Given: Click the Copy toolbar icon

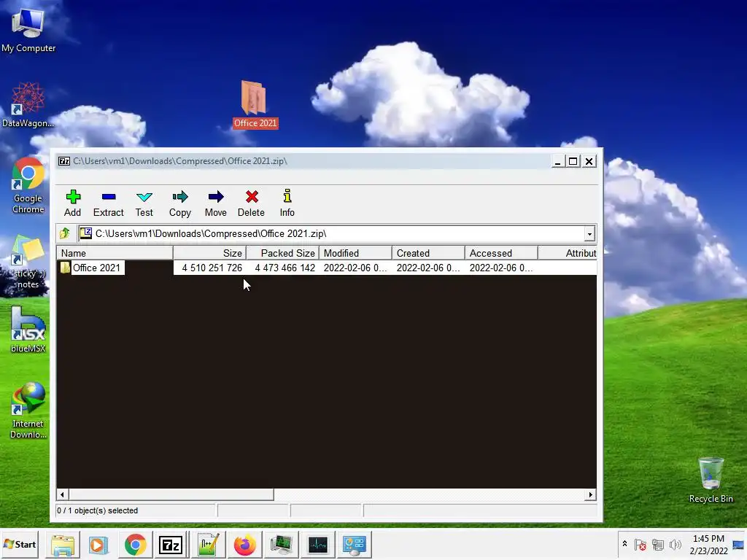Looking at the screenshot, I should (x=180, y=203).
